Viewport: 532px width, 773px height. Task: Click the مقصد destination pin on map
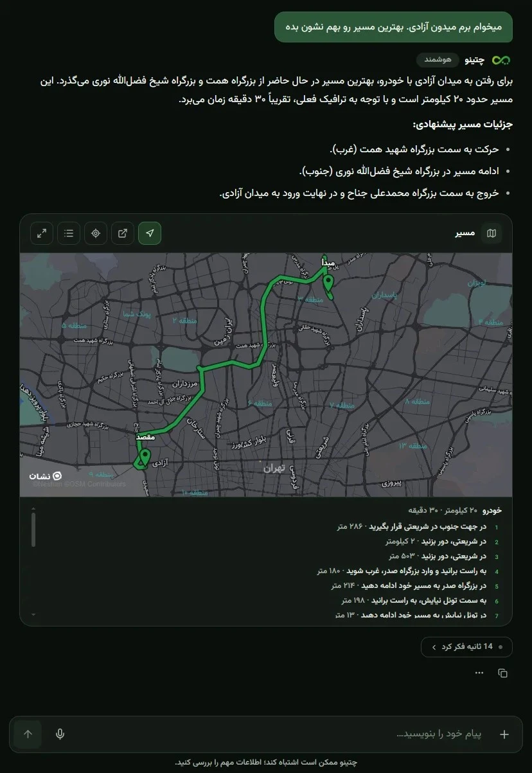point(145,457)
